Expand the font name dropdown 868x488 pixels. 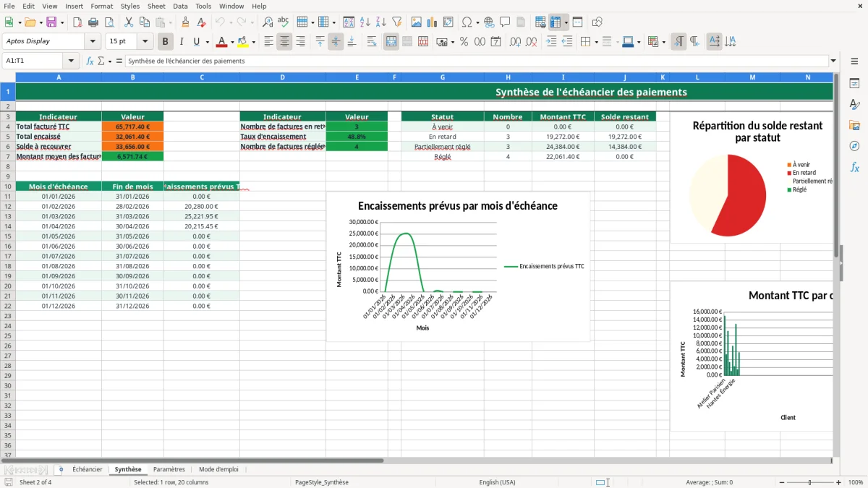coord(93,41)
